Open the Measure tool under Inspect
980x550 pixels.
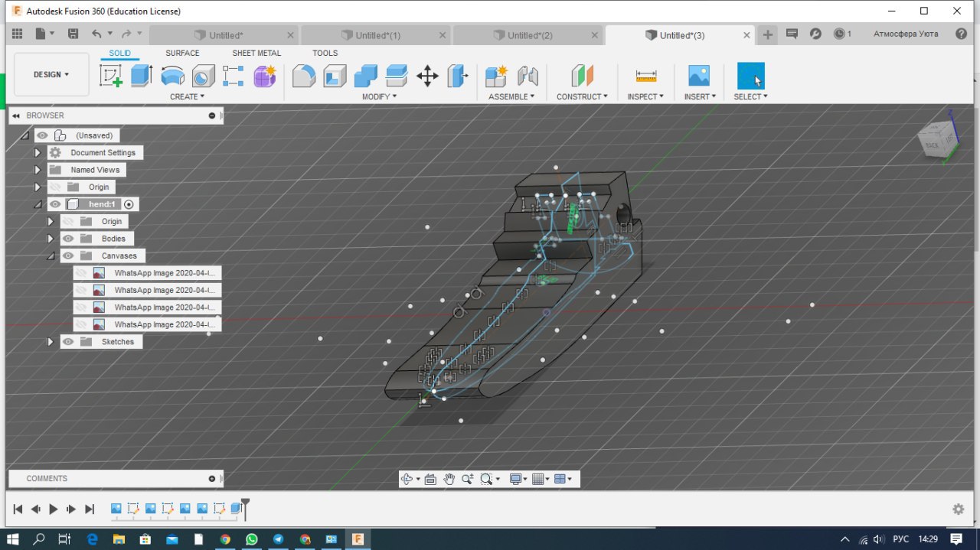(646, 76)
